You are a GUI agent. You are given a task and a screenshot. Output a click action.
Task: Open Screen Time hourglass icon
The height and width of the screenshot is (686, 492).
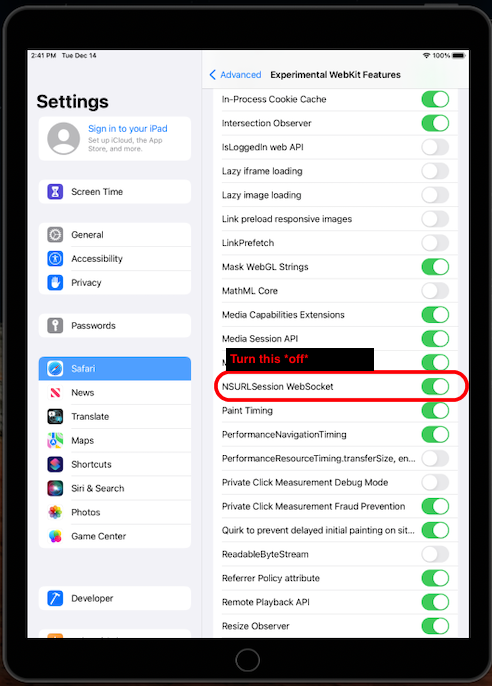[x=55, y=192]
